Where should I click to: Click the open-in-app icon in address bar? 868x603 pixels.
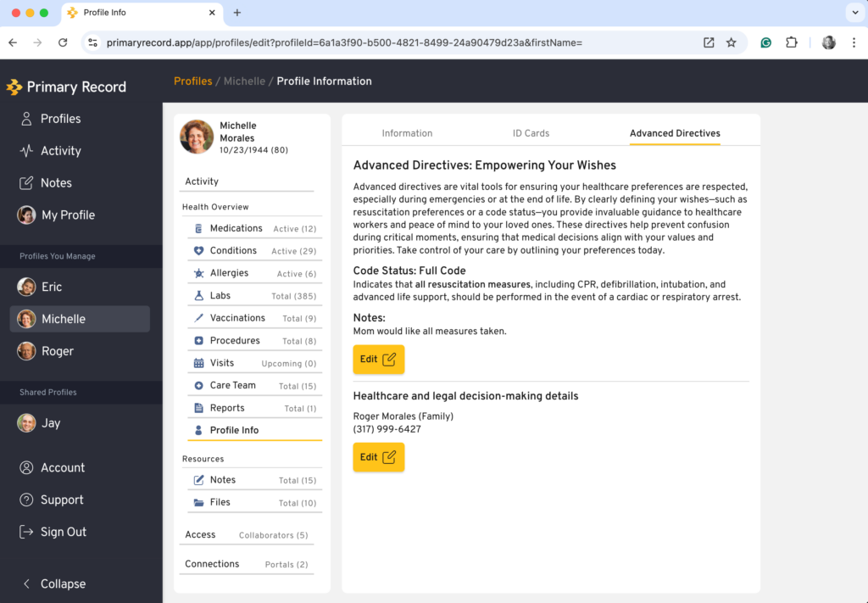coord(709,42)
